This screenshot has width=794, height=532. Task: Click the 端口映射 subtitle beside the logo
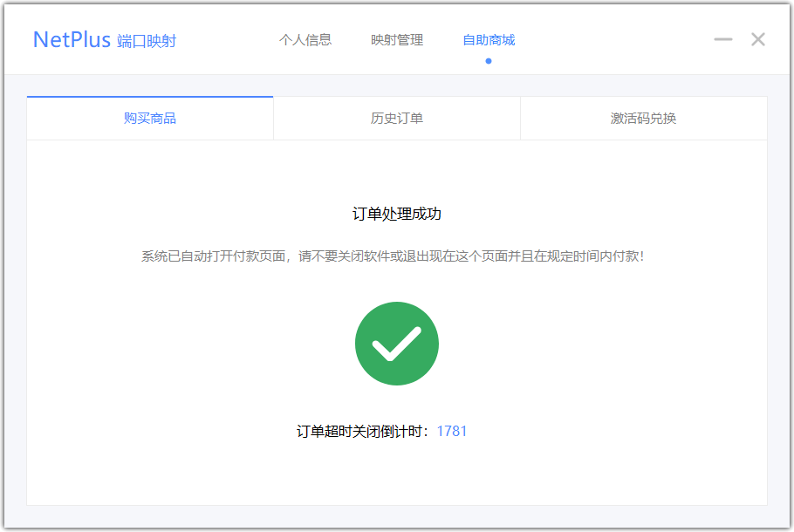click(x=147, y=41)
